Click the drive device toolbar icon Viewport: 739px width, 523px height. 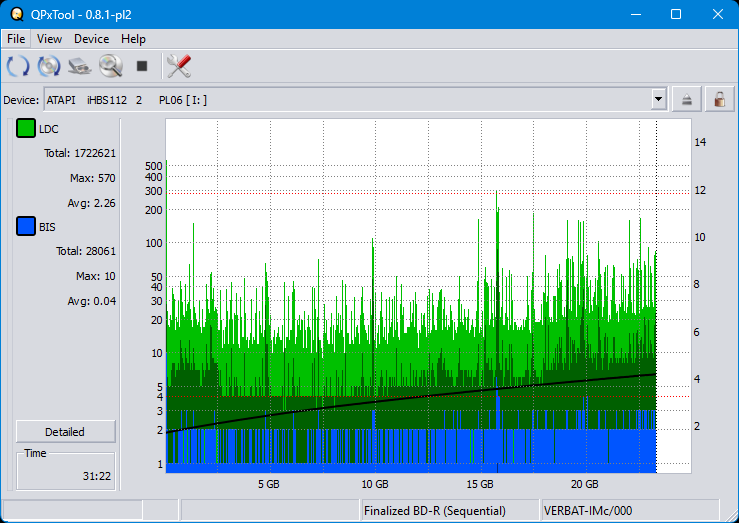[80, 67]
